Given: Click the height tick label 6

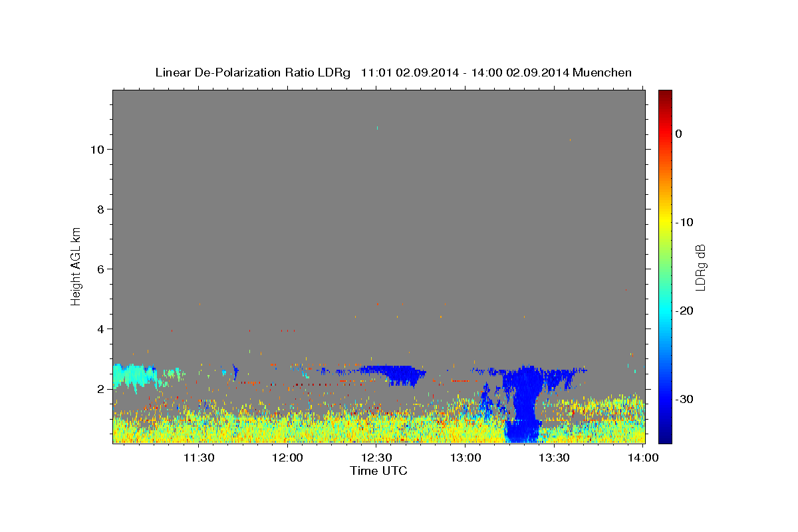Looking at the screenshot, I should pos(100,269).
